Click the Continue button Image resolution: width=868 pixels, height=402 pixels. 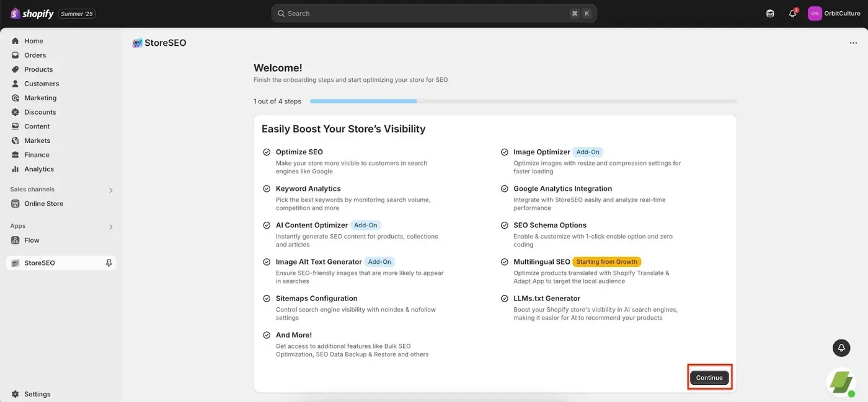click(709, 378)
